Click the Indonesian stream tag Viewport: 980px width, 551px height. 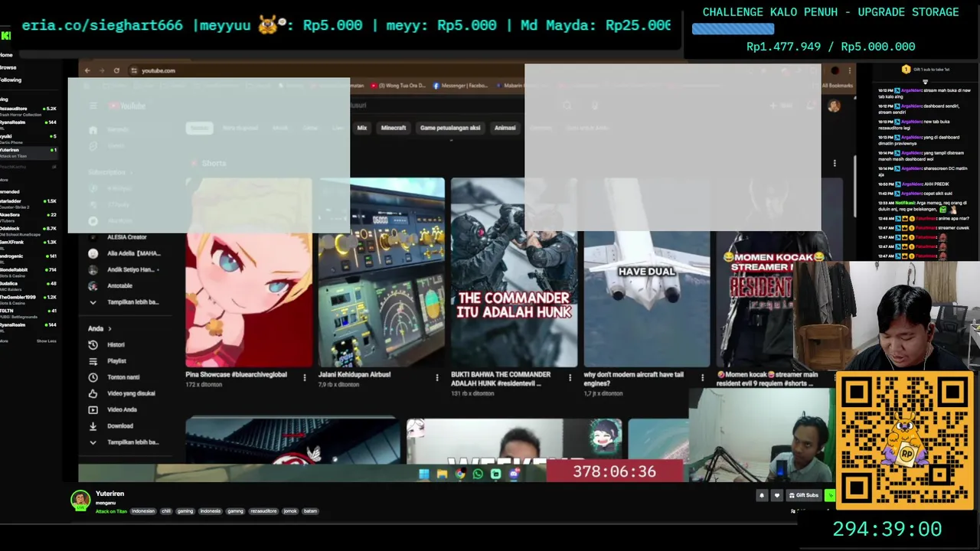(x=143, y=511)
